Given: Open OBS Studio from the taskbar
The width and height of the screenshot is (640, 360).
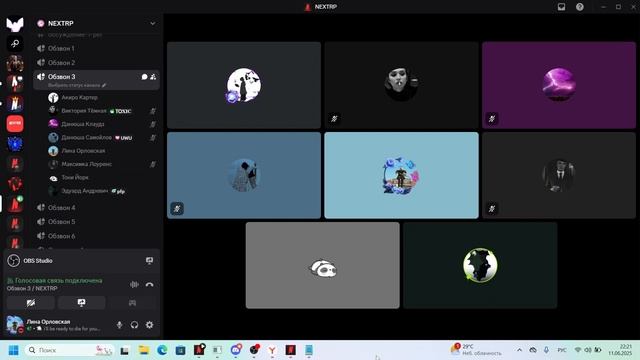Looking at the screenshot, I should [x=254, y=350].
